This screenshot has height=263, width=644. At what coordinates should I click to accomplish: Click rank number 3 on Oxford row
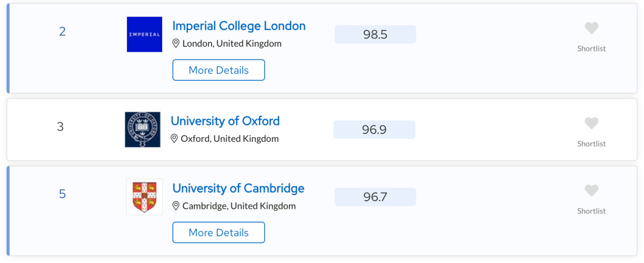click(60, 127)
